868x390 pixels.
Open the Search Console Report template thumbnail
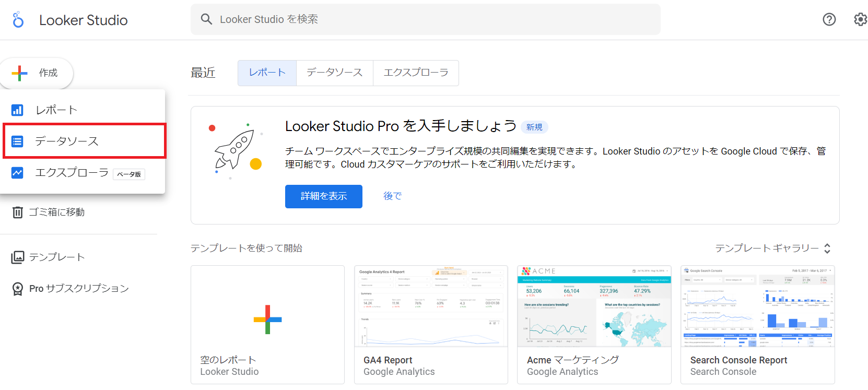tap(758, 306)
